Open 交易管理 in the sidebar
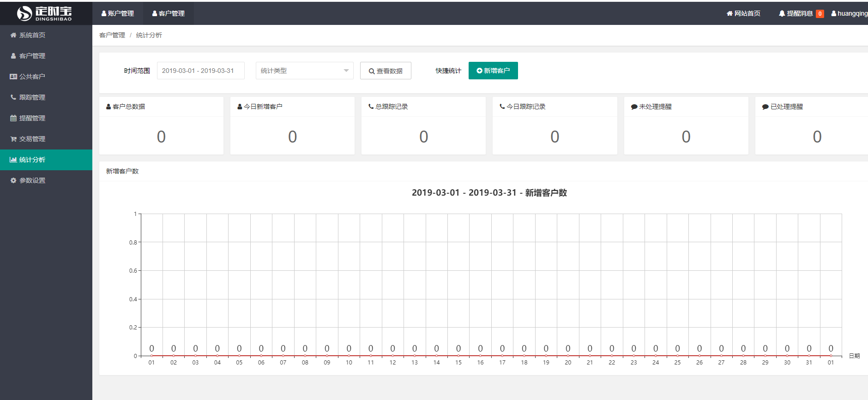This screenshot has height=400, width=868. [x=46, y=139]
